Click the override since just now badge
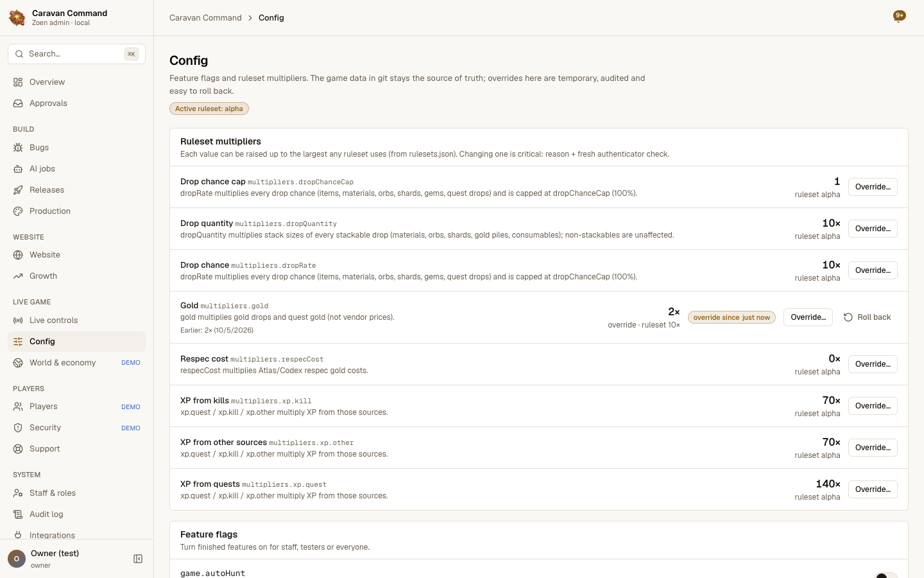Screen dimensions: 924x578 [x=732, y=317]
